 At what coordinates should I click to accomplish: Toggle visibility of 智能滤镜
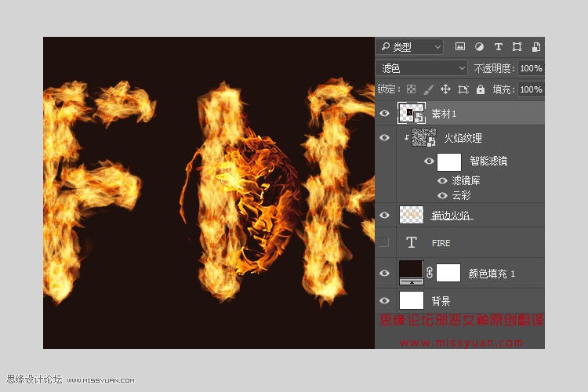coord(429,161)
